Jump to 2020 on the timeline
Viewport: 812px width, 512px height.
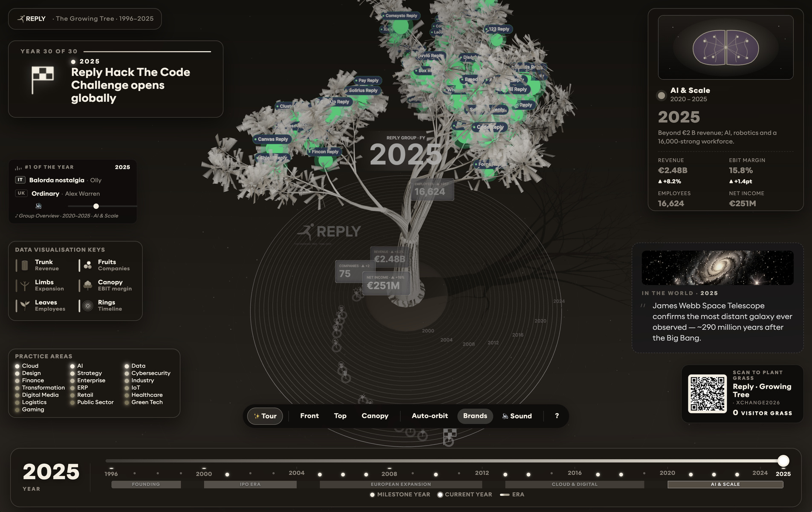[667, 473]
